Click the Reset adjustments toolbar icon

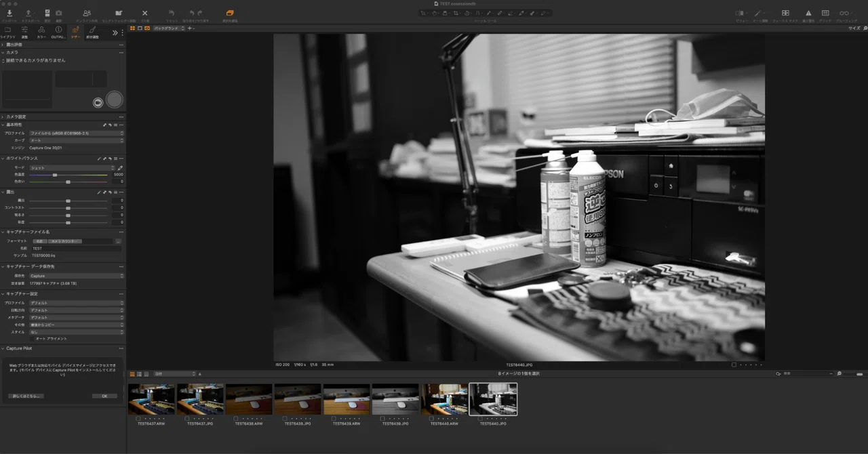pyautogui.click(x=172, y=13)
